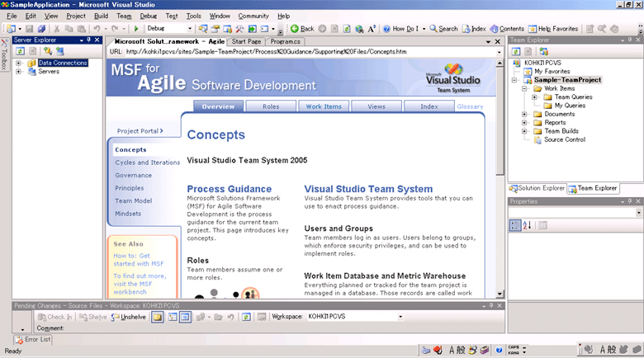Screen dimensions: 644x358
Task: Switch to the Solution Explorer tab
Action: [537, 188]
